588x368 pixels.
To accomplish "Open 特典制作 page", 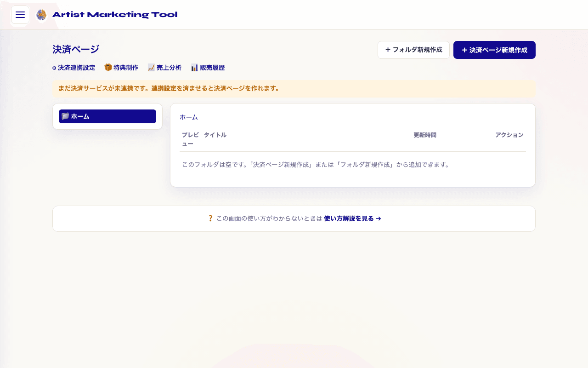I will [121, 68].
